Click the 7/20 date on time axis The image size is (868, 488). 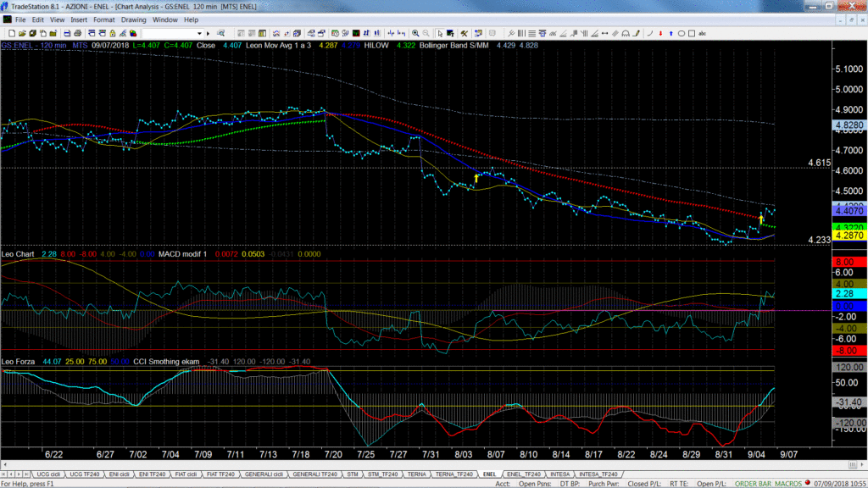point(333,454)
